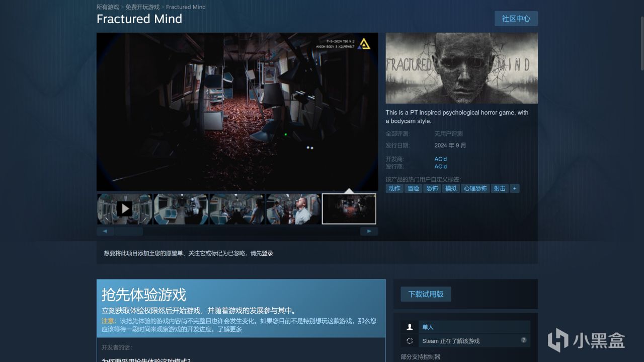Open the 免费开玩游戏 breadcrumb link

(142, 7)
